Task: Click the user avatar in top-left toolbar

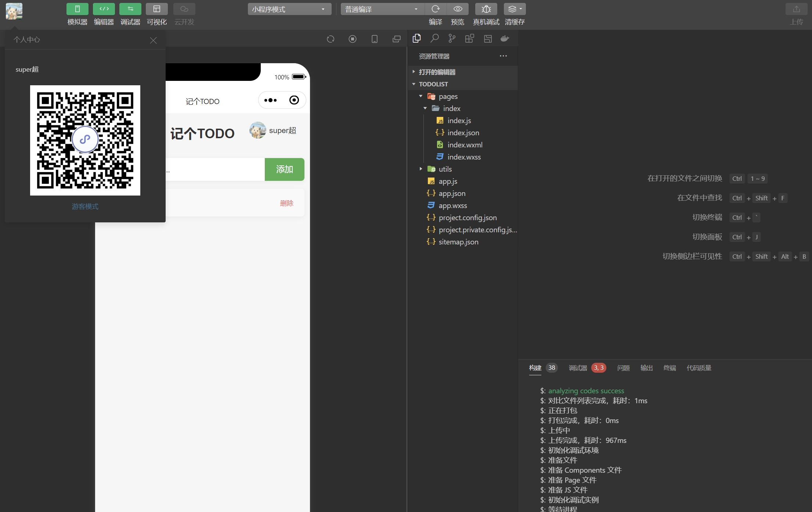Action: [x=14, y=11]
